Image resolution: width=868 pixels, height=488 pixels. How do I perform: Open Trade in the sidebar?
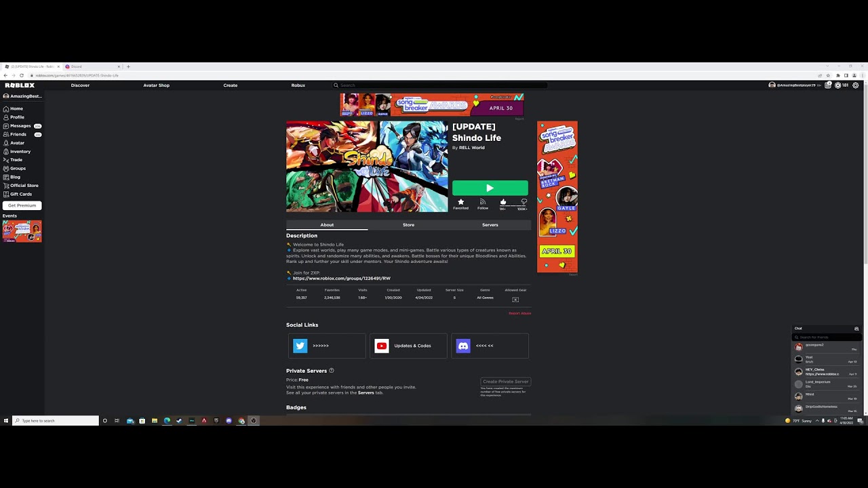14,160
